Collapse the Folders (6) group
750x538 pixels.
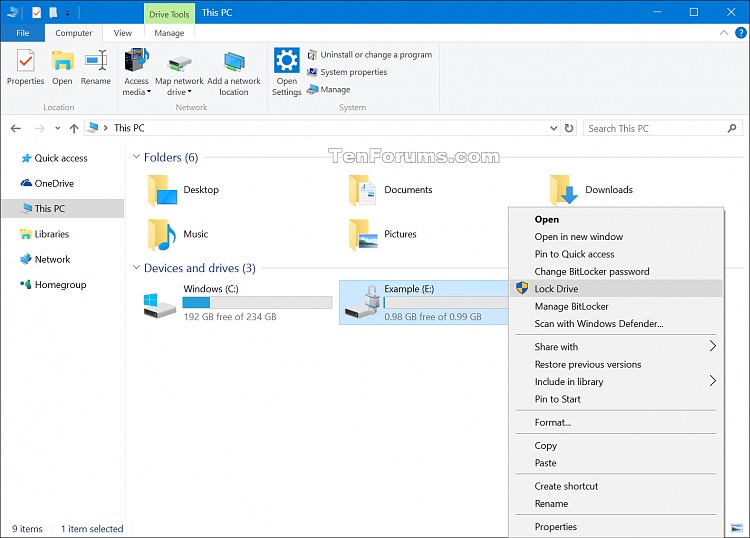coord(136,157)
